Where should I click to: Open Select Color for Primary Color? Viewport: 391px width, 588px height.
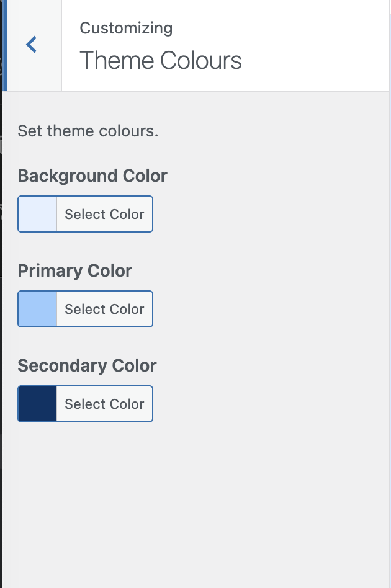click(x=104, y=309)
